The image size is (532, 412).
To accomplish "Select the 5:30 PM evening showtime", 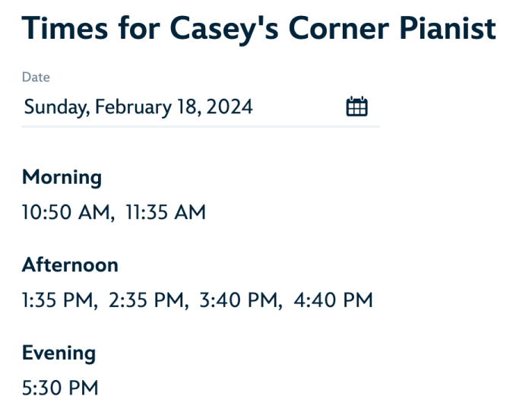I will click(x=60, y=388).
